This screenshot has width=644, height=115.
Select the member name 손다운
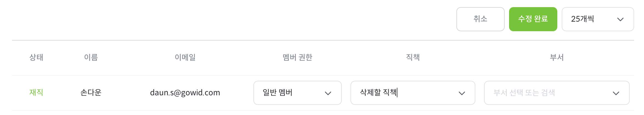coord(91,93)
